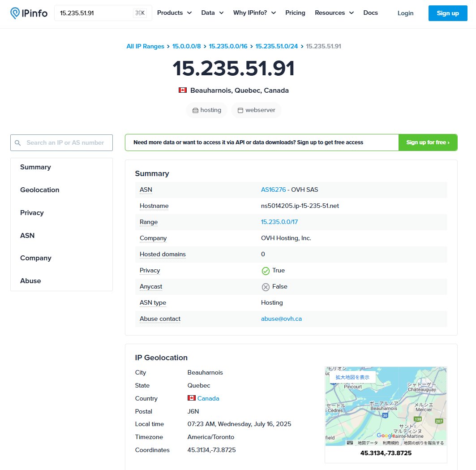The image size is (476, 470).
Task: Select Abuse in the sidebar
Action: point(30,281)
